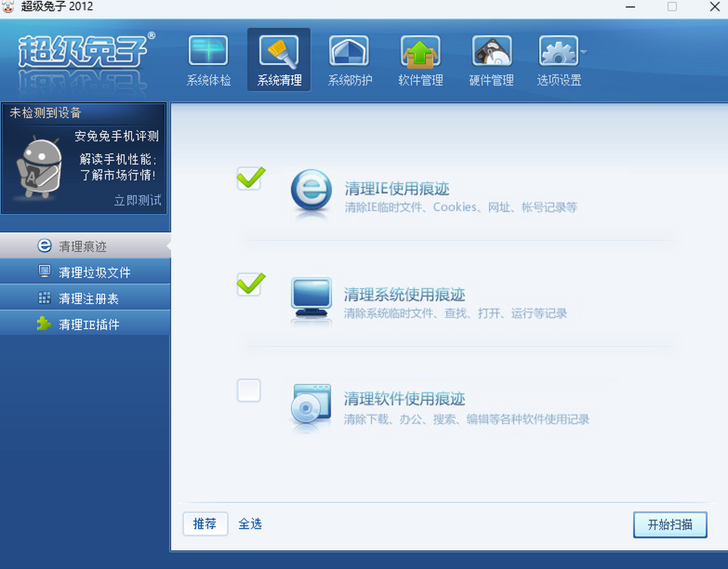Expand the dropdown arrow beside 选项设置
728x569 pixels.
[584, 52]
